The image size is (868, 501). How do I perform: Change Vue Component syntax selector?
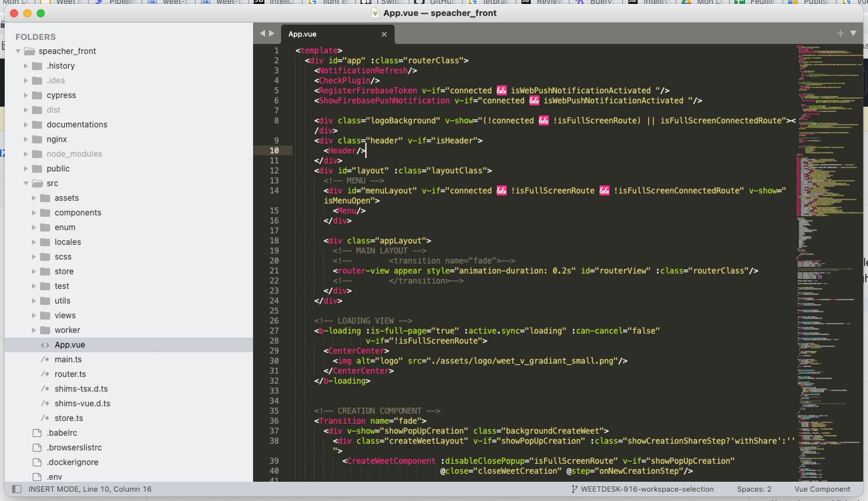pyautogui.click(x=822, y=489)
